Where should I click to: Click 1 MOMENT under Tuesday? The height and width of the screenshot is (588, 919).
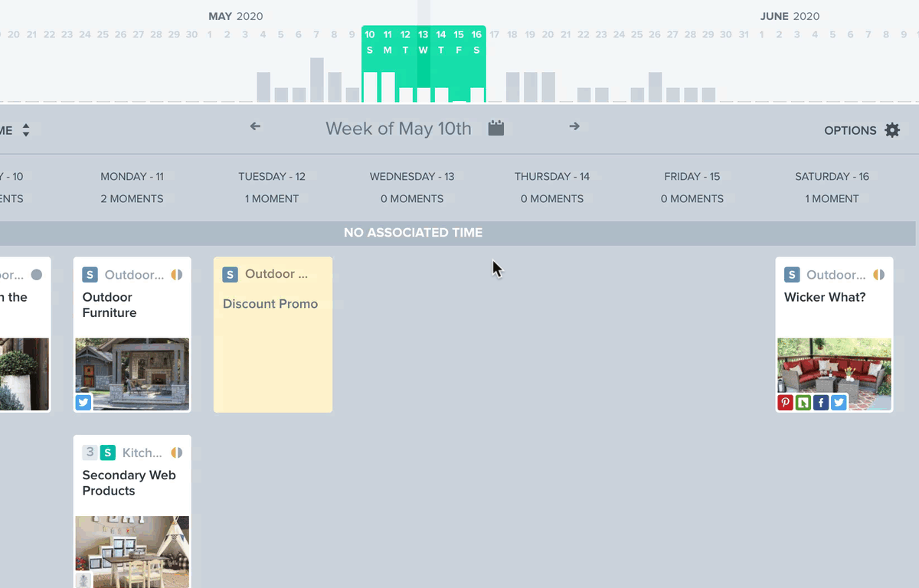point(272,199)
